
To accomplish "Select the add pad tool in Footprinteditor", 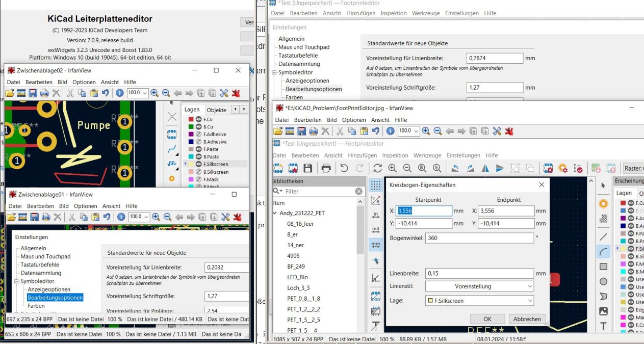I will [x=603, y=203].
